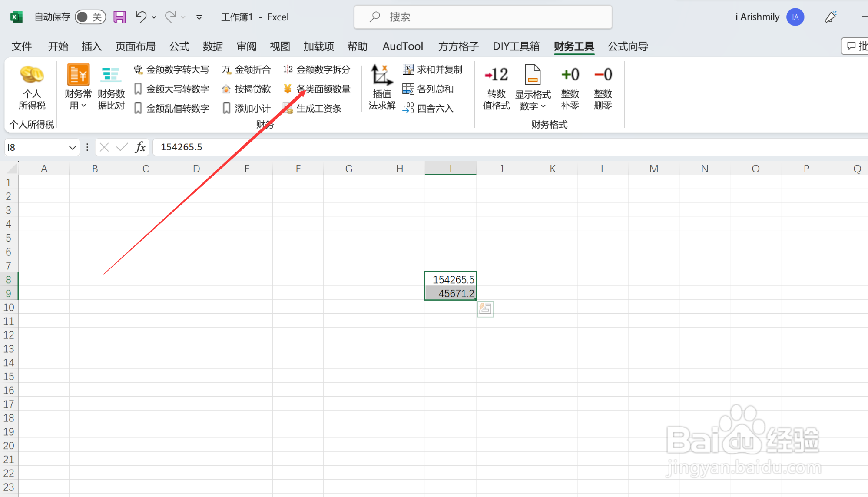Image resolution: width=868 pixels, height=497 pixels.
Task: Redo the last undone action
Action: pos(170,17)
